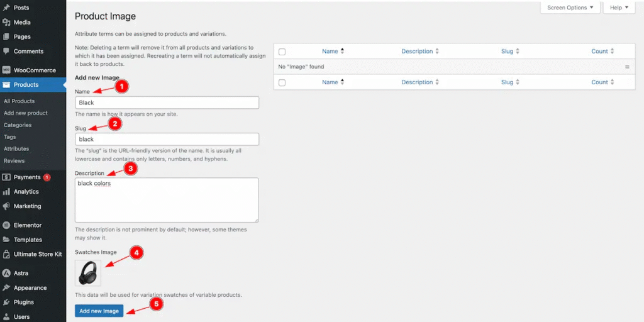Image resolution: width=644 pixels, height=322 pixels.
Task: Click the headphones Swatches Image thumbnail
Action: [x=88, y=273]
